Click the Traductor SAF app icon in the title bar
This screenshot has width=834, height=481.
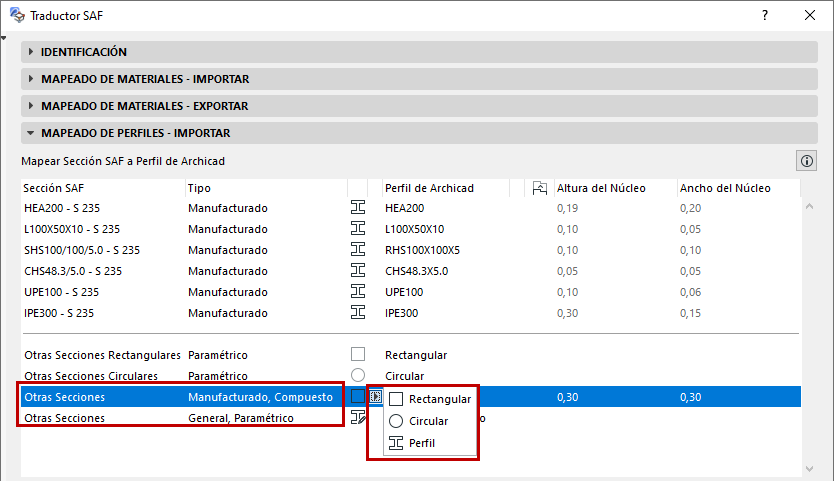[x=17, y=15]
